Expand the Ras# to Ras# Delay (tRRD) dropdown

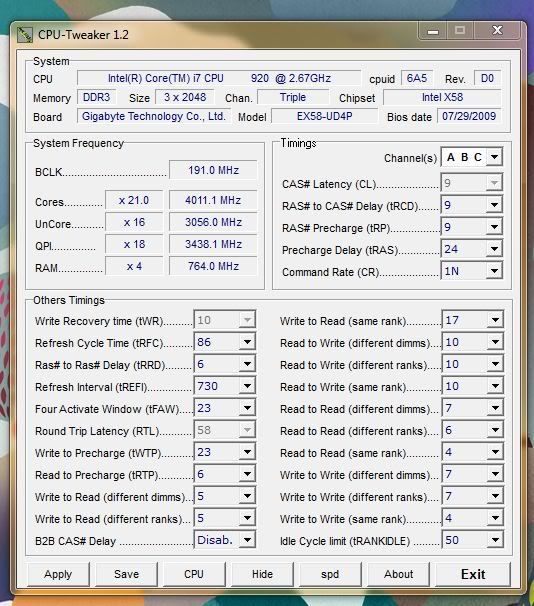pyautogui.click(x=224, y=364)
